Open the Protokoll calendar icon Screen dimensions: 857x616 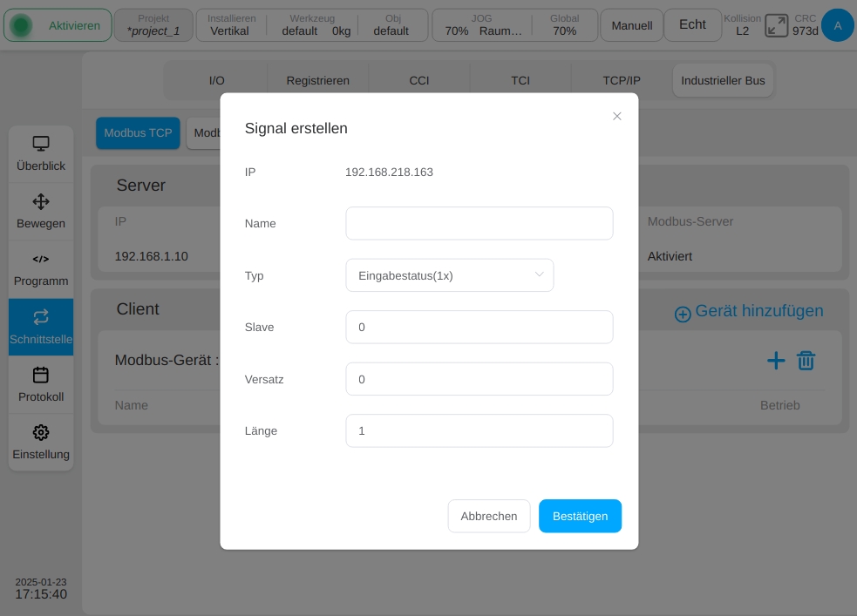(41, 375)
